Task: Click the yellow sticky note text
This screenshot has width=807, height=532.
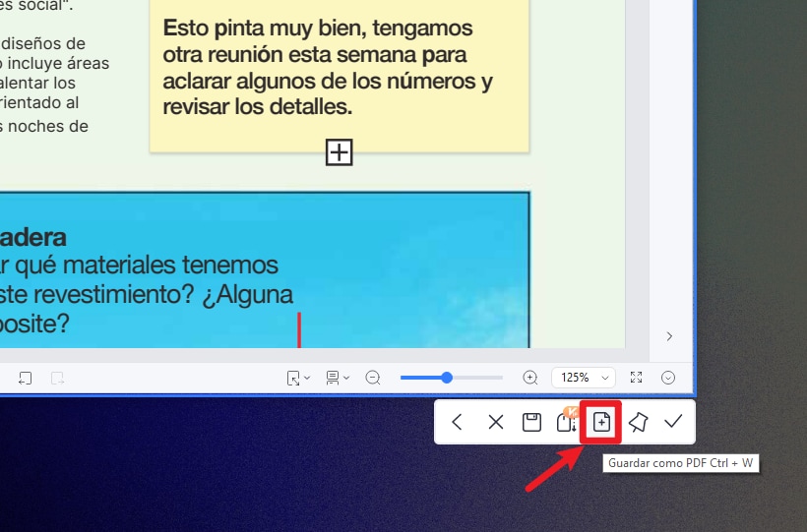Action: (327, 67)
